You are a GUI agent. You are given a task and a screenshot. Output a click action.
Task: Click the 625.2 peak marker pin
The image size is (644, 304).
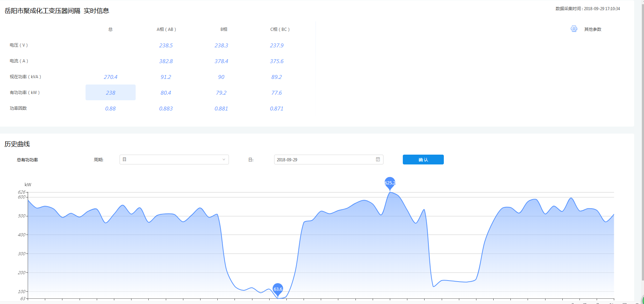pyautogui.click(x=390, y=183)
